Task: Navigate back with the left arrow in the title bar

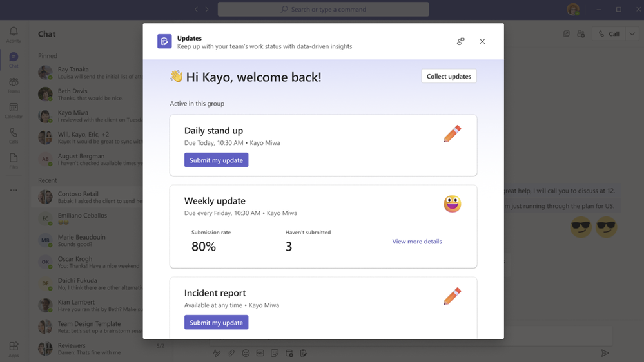Action: (x=197, y=9)
